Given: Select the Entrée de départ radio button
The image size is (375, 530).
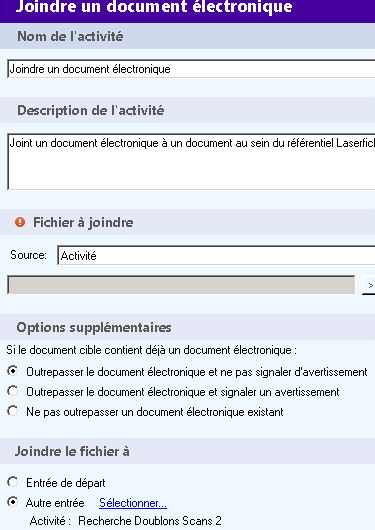Looking at the screenshot, I should (x=13, y=482).
